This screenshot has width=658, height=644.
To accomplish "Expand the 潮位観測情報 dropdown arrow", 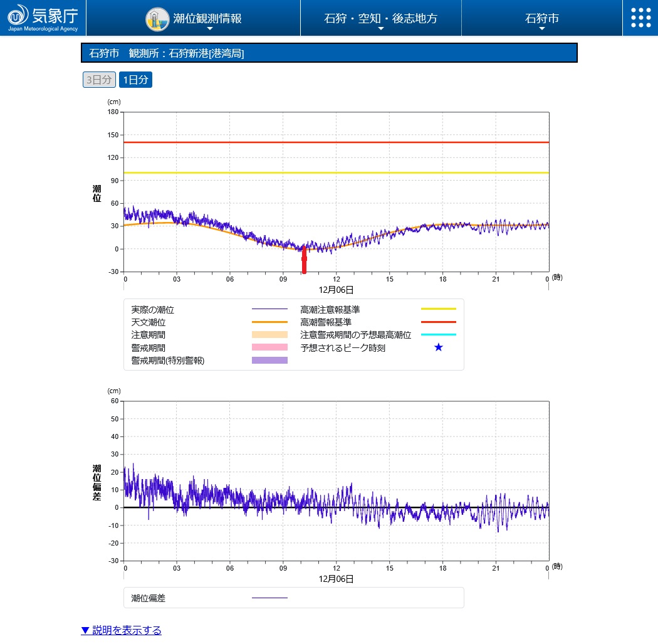I will pos(210,29).
